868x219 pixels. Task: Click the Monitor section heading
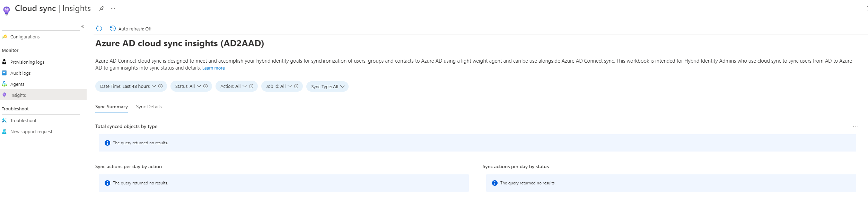tap(10, 50)
